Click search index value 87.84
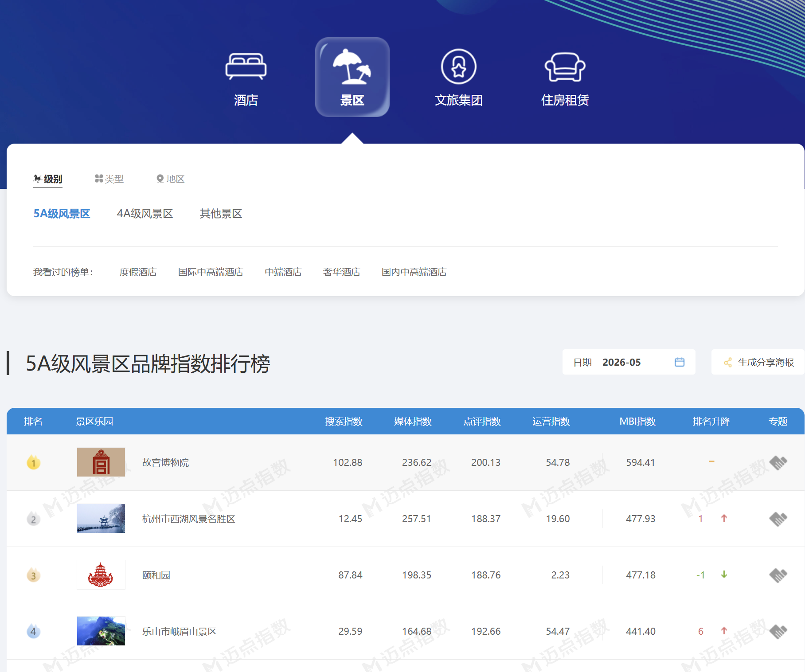This screenshot has height=672, width=805. click(x=351, y=575)
